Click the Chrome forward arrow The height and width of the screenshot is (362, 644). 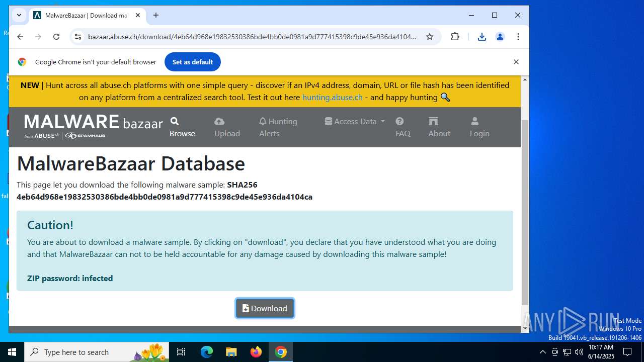38,37
